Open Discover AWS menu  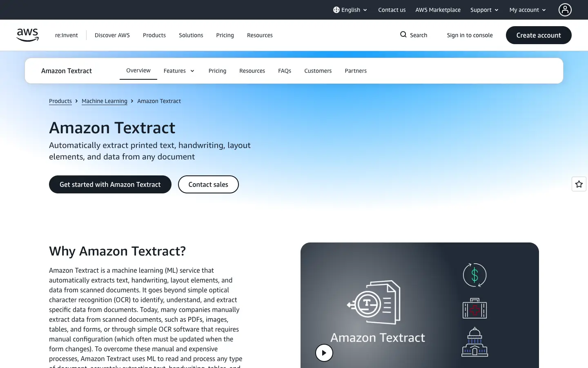[112, 35]
